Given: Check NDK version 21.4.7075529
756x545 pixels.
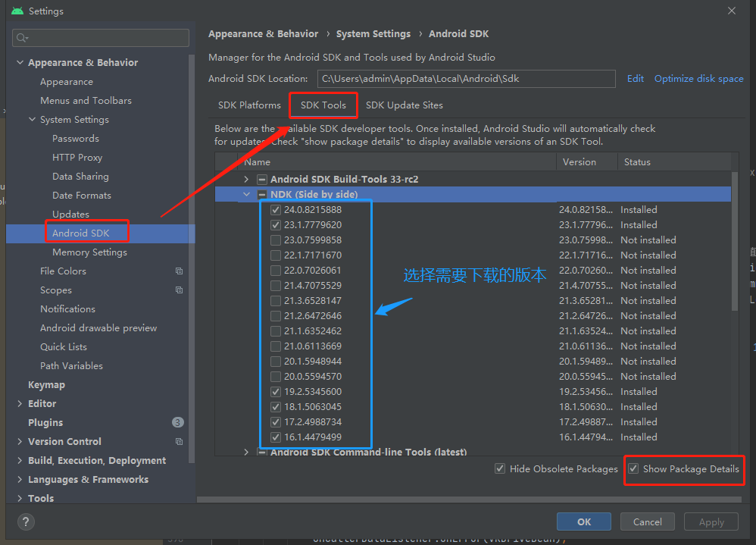Looking at the screenshot, I should point(276,285).
